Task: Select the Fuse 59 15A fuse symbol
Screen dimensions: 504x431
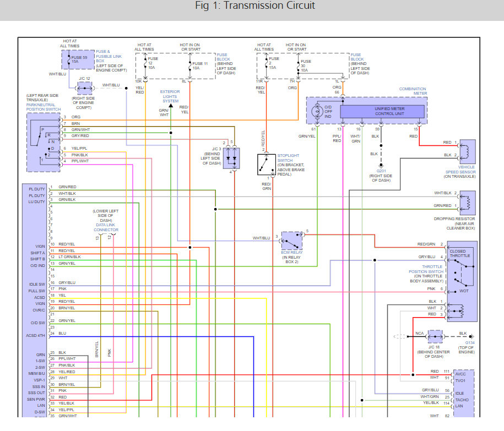Action: point(69,59)
